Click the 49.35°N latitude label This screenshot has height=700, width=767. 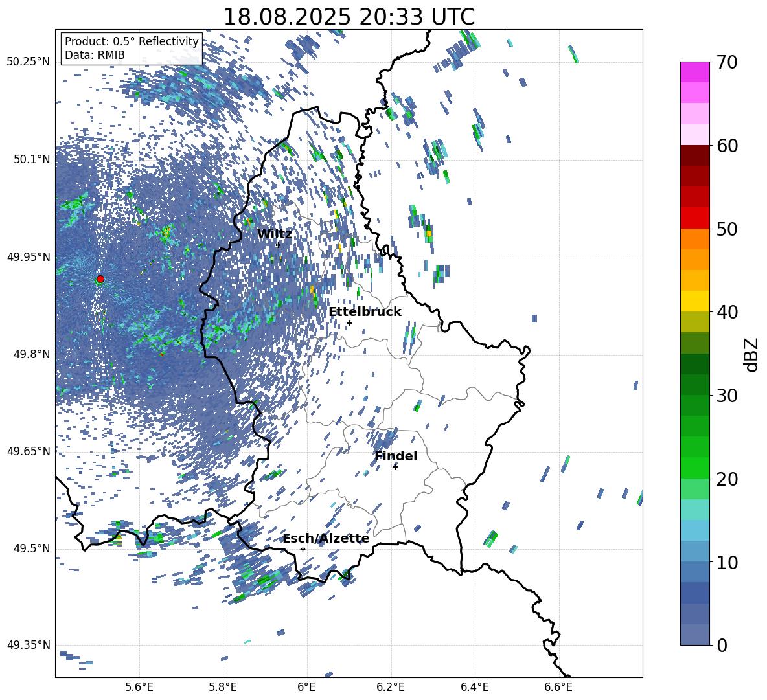click(29, 645)
